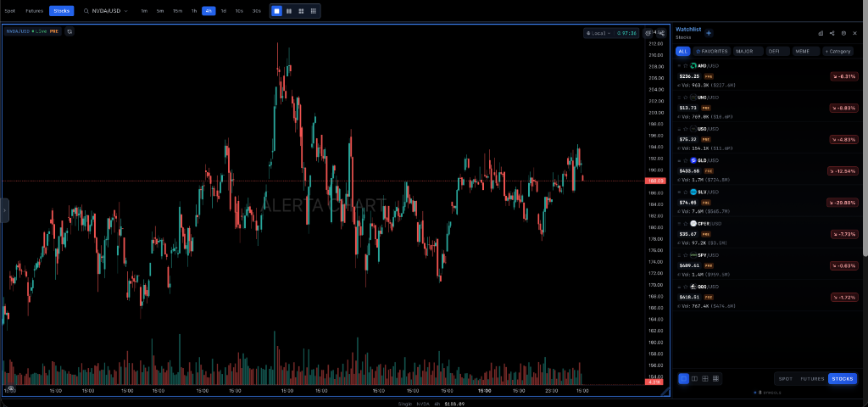Select the DEFI watchlist filter
The image size is (868, 407).
[x=778, y=52]
